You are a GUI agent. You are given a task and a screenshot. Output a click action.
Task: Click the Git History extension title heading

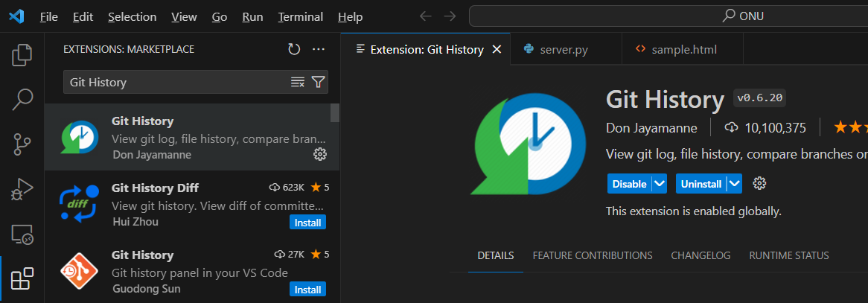coord(665,100)
